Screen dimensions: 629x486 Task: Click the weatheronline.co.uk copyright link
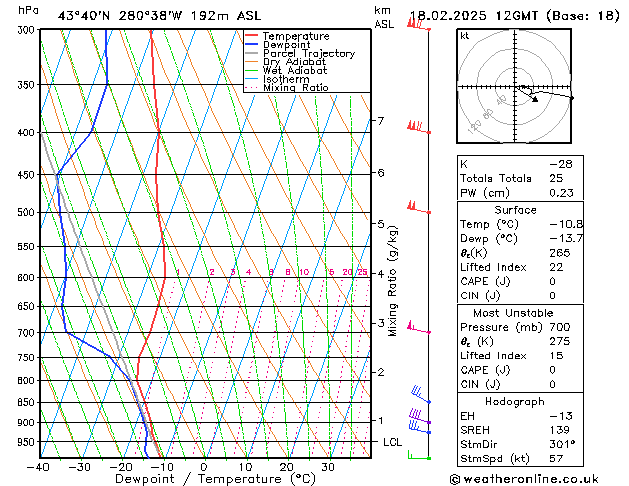coord(524,479)
